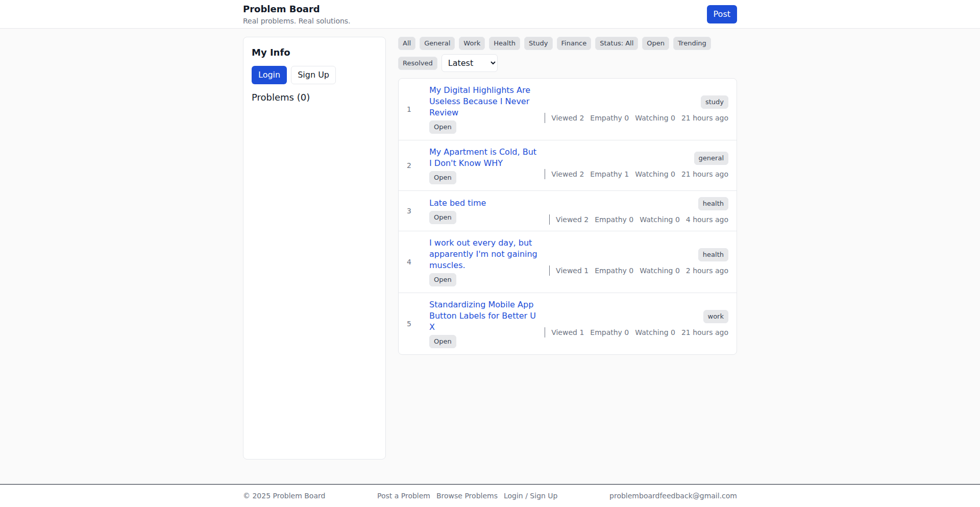The width and height of the screenshot is (980, 507).
Task: Switch to the Study category filter
Action: click(x=538, y=43)
